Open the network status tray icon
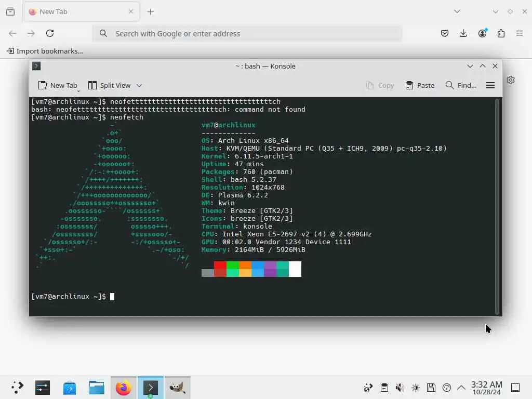This screenshot has width=532, height=399. pos(446,388)
